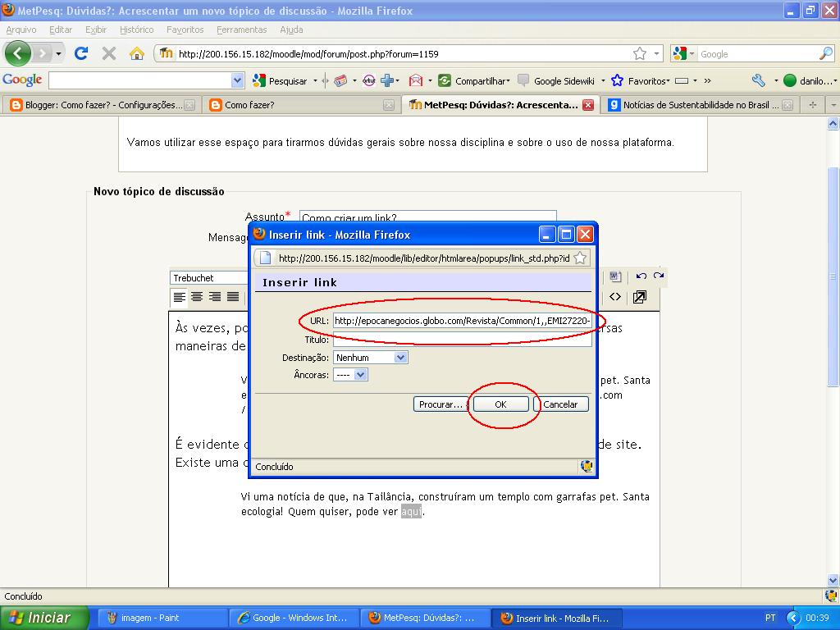The image size is (840, 630).
Task: Open the Google toolbar wrench settings
Action: click(x=759, y=81)
